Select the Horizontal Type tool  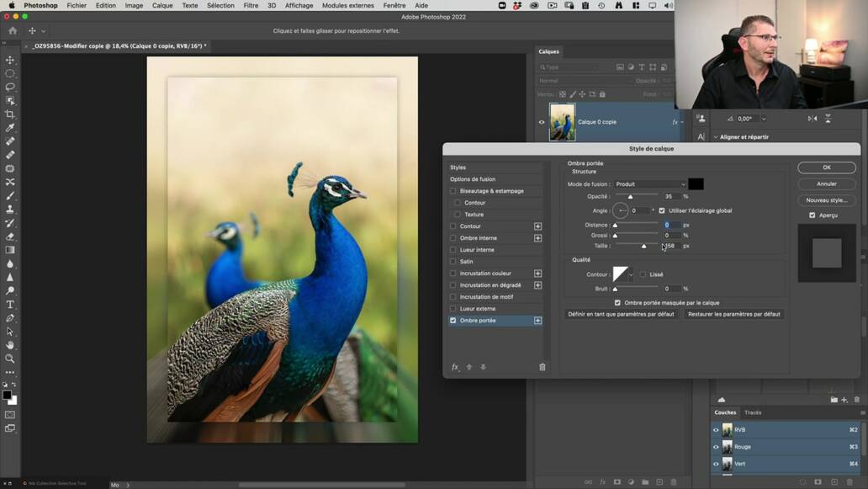[x=11, y=304]
